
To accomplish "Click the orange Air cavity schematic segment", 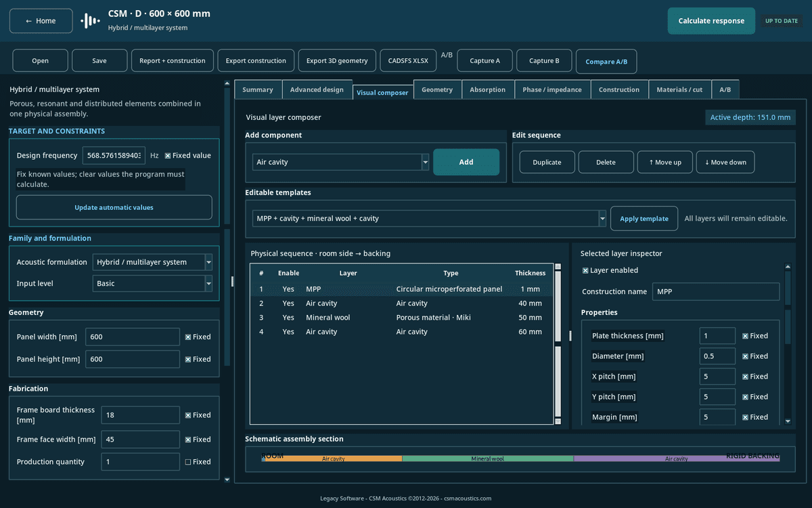I will coord(334,459).
